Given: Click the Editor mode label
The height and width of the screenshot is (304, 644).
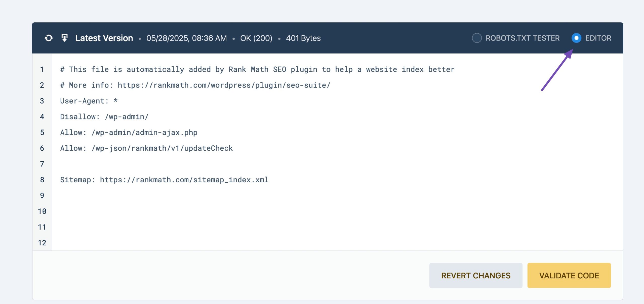Looking at the screenshot, I should coord(598,38).
